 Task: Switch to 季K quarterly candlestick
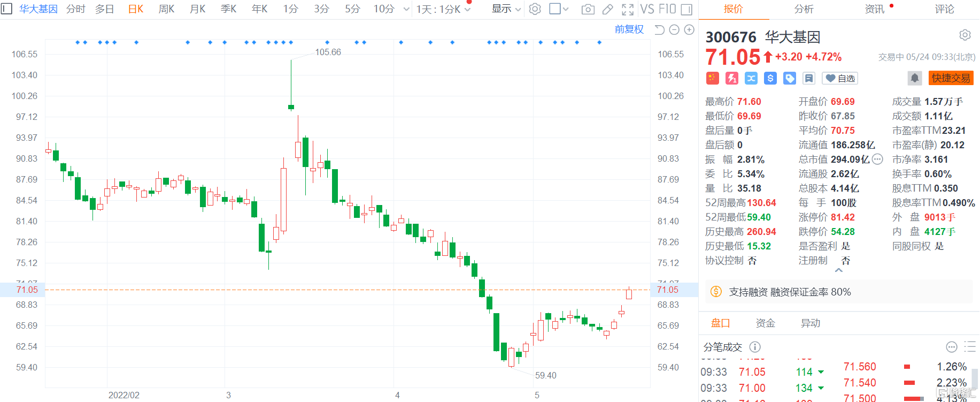click(229, 9)
